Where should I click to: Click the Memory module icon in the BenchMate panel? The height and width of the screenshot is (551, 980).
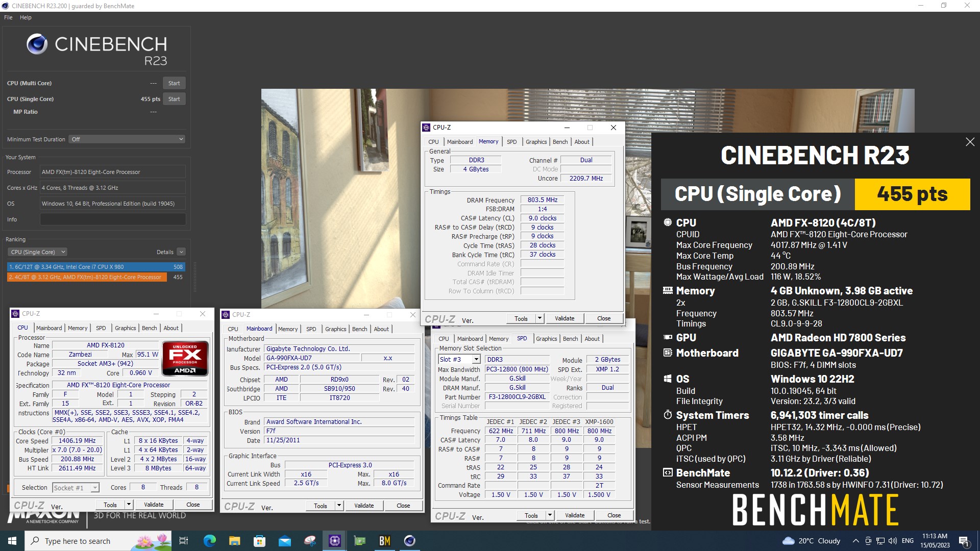tap(668, 290)
